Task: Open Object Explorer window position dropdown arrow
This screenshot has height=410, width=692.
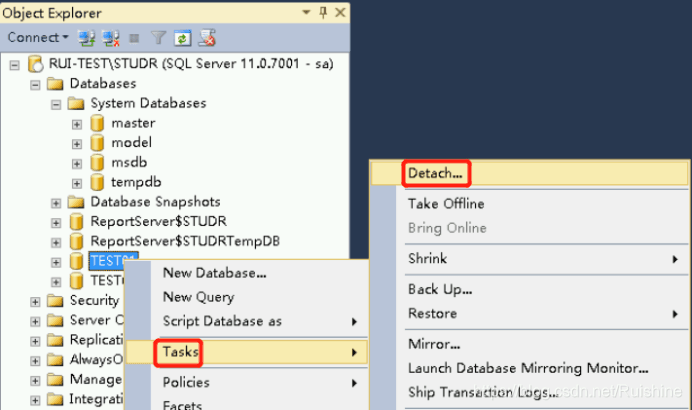Action: pyautogui.click(x=304, y=12)
